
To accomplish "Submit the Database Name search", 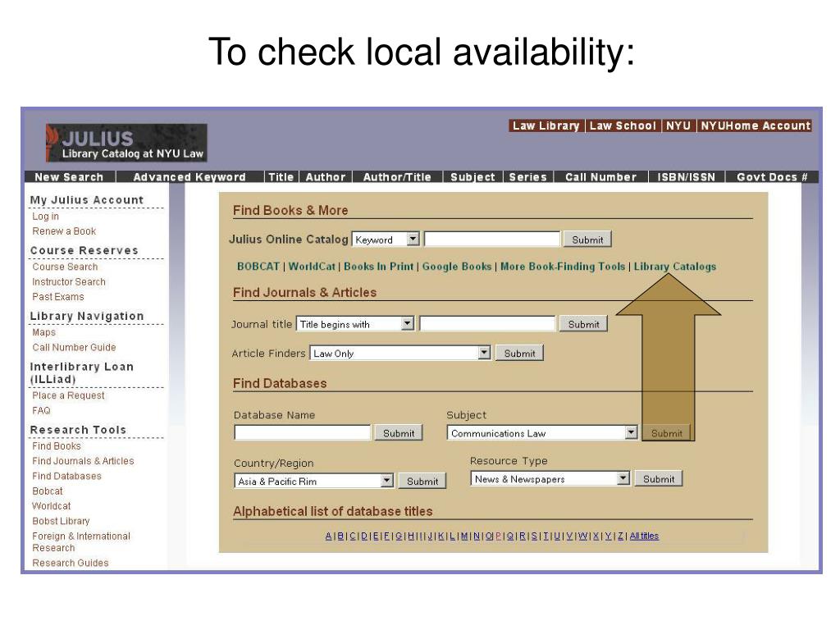I will coord(399,433).
